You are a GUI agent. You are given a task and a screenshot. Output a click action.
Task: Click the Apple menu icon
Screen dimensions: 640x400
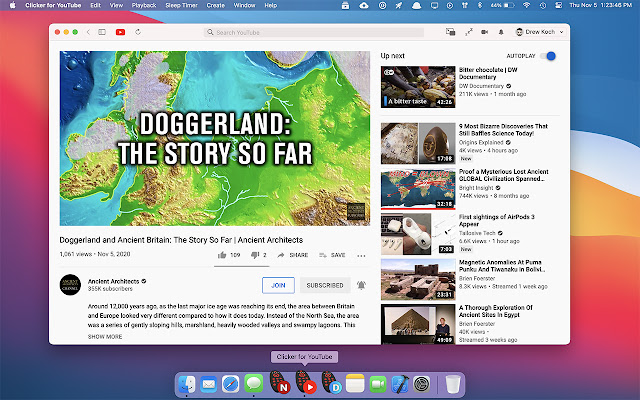pyautogui.click(x=12, y=5)
